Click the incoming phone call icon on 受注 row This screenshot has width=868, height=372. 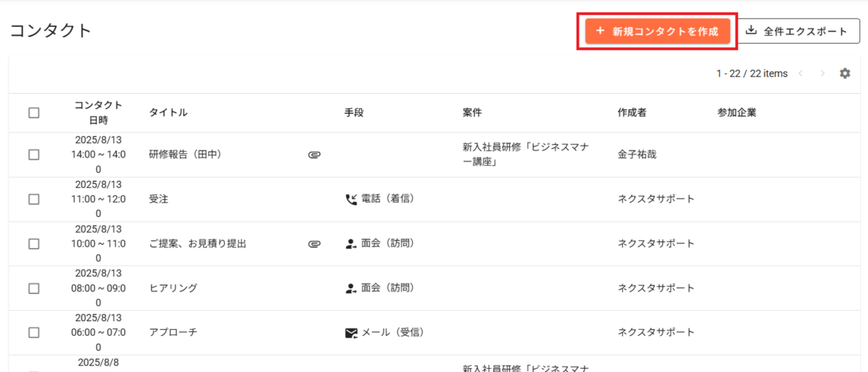(x=351, y=199)
